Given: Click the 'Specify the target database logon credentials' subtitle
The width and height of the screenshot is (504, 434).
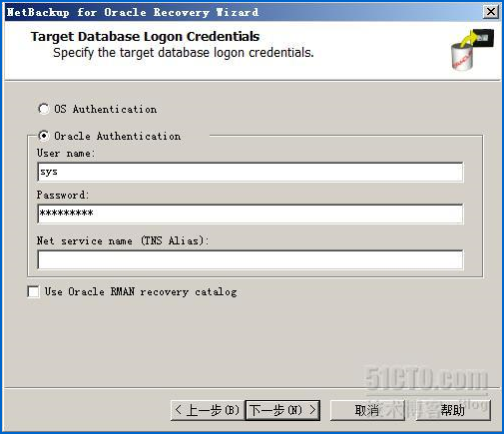Looking at the screenshot, I should click(184, 53).
